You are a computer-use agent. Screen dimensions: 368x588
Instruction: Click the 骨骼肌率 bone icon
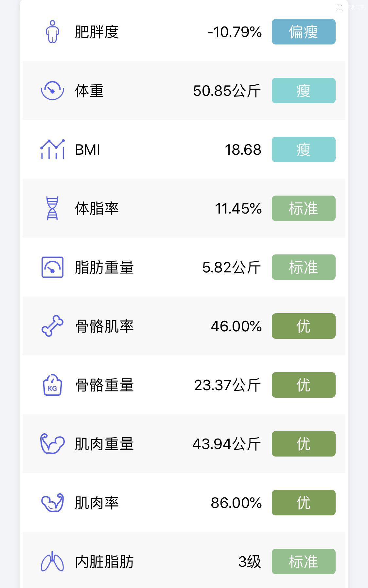[x=52, y=326]
